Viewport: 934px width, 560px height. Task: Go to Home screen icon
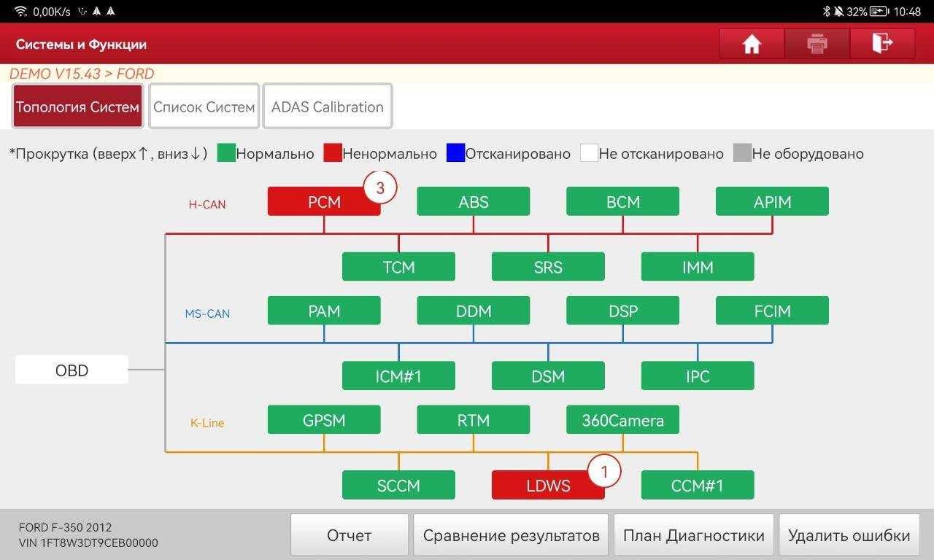coord(752,44)
